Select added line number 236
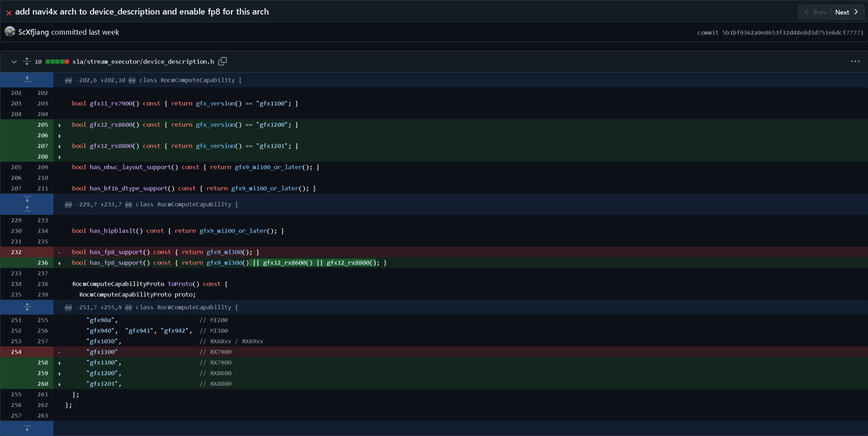This screenshot has height=436, width=868. pos(42,263)
